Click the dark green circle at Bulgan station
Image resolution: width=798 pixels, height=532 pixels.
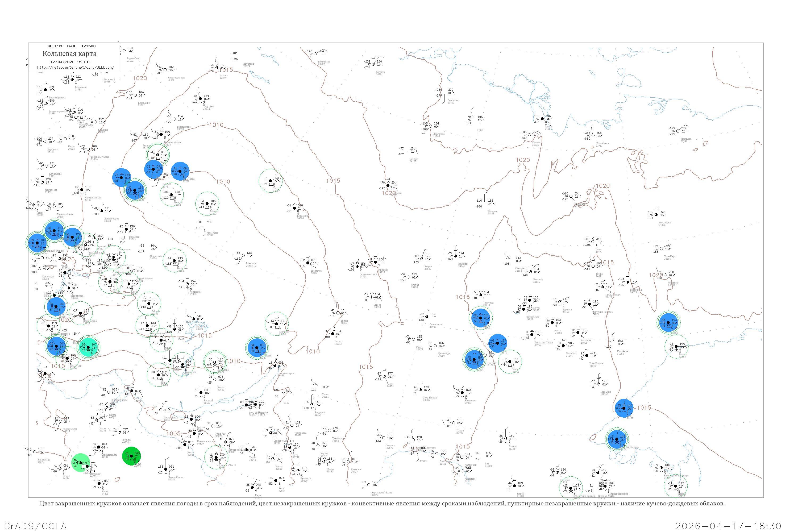click(x=131, y=456)
